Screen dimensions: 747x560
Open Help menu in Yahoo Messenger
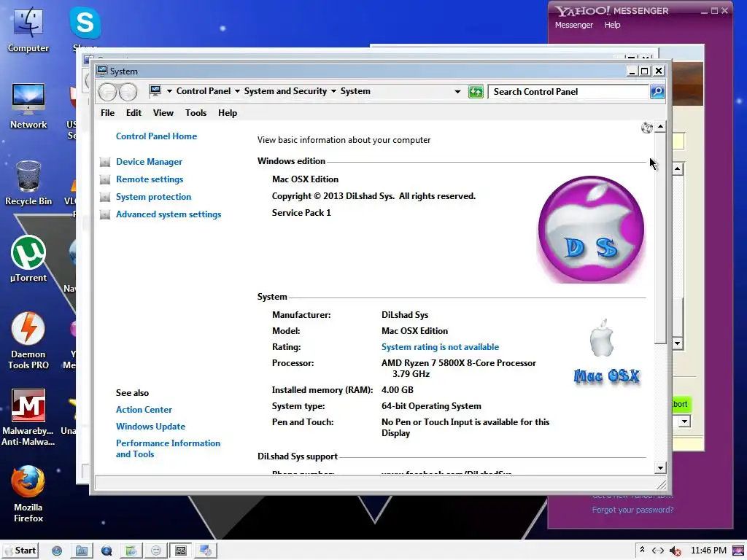tap(612, 25)
